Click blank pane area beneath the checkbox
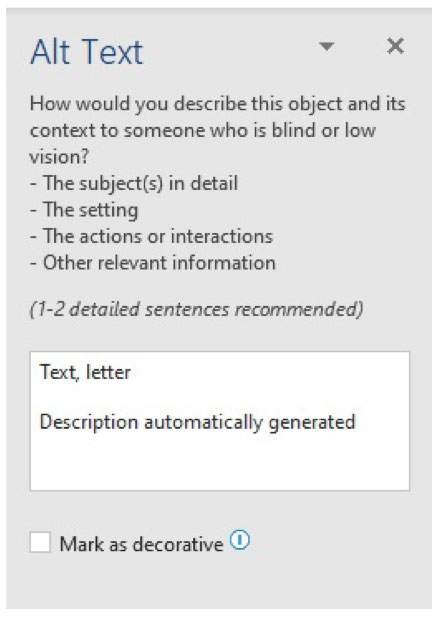This screenshot has width=437, height=617. (x=218, y=582)
